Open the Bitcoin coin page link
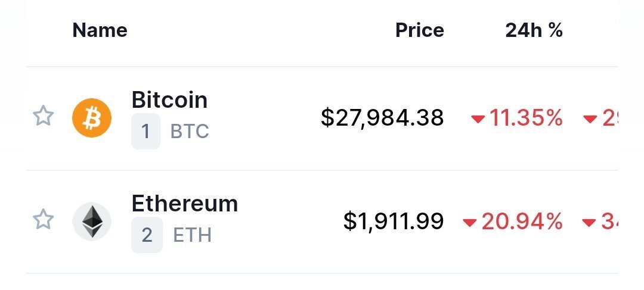 169,99
